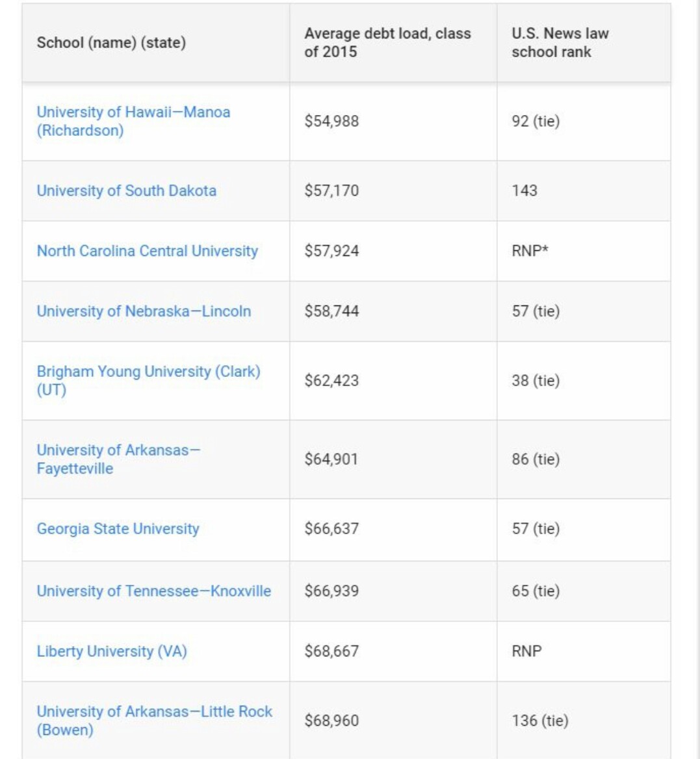Click the Average debt load column header
The image size is (700, 759).
coord(387,43)
